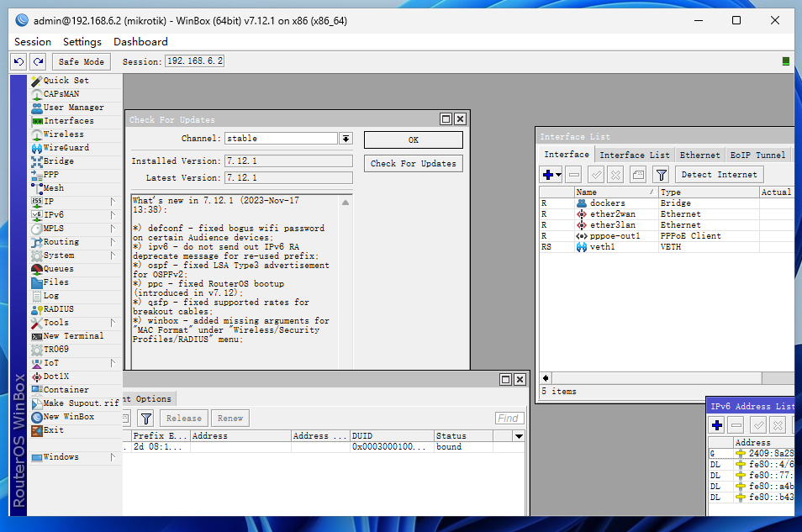Launch New Terminal

point(75,336)
